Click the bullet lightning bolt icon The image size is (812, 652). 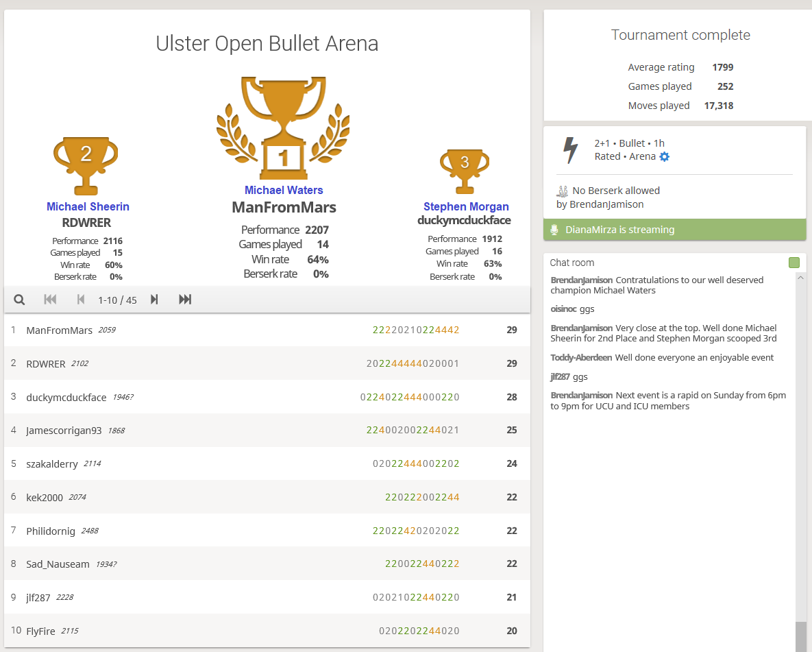coord(569,150)
